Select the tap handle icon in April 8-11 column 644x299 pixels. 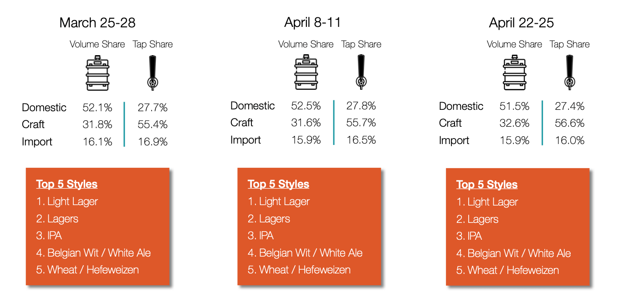[x=361, y=72]
